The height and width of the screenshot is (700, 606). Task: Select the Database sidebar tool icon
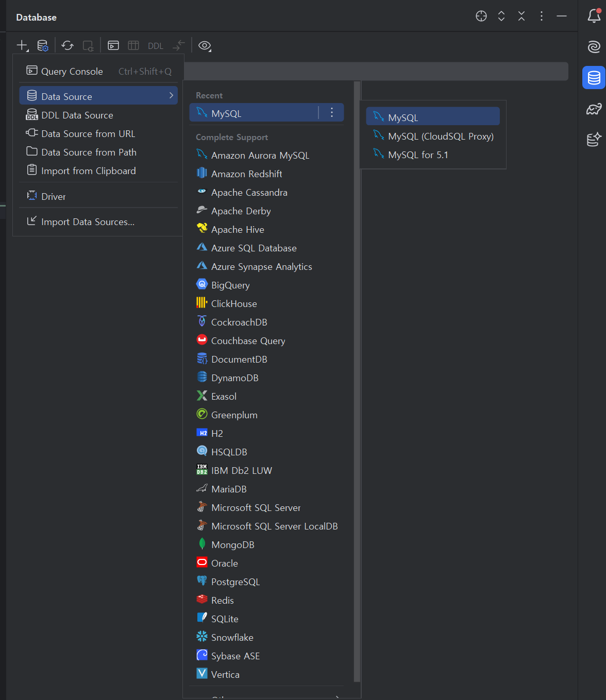click(x=594, y=78)
